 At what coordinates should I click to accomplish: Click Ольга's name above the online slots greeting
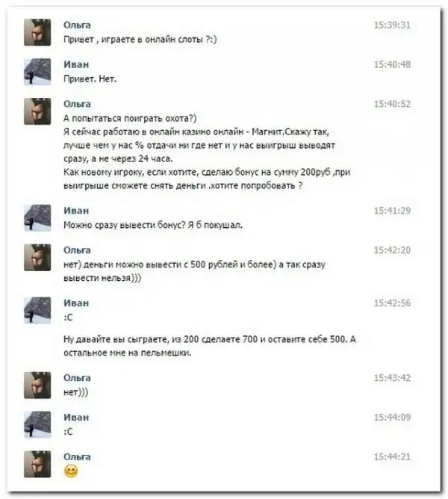pyautogui.click(x=77, y=25)
